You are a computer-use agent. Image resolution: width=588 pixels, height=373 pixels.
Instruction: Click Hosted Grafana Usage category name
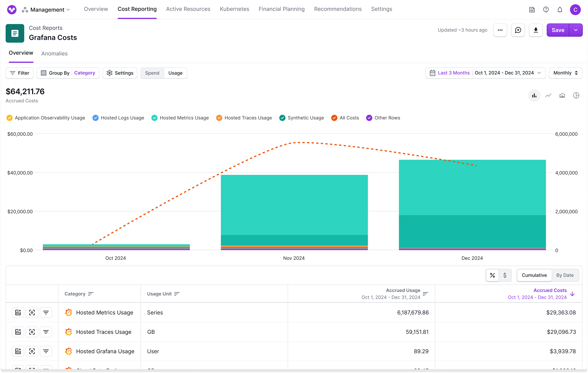[x=105, y=351]
